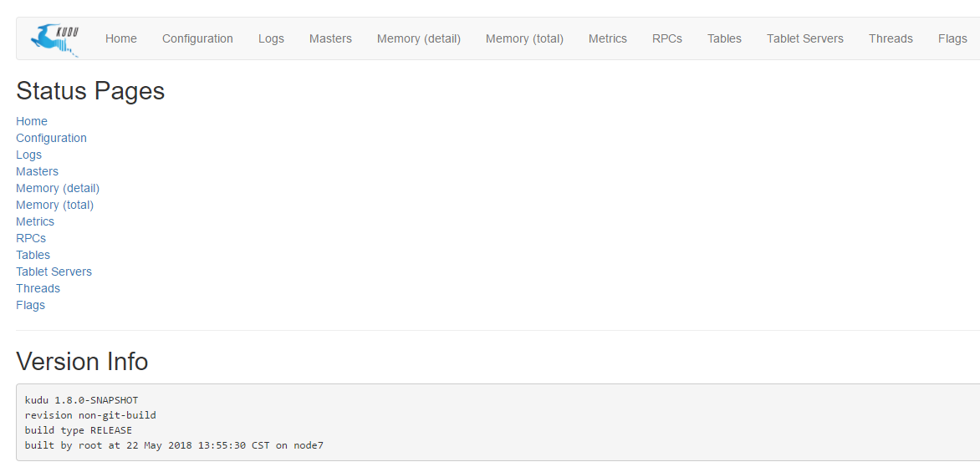Select Masters in the top navbar
Image resolution: width=980 pixels, height=462 pixels.
[330, 38]
